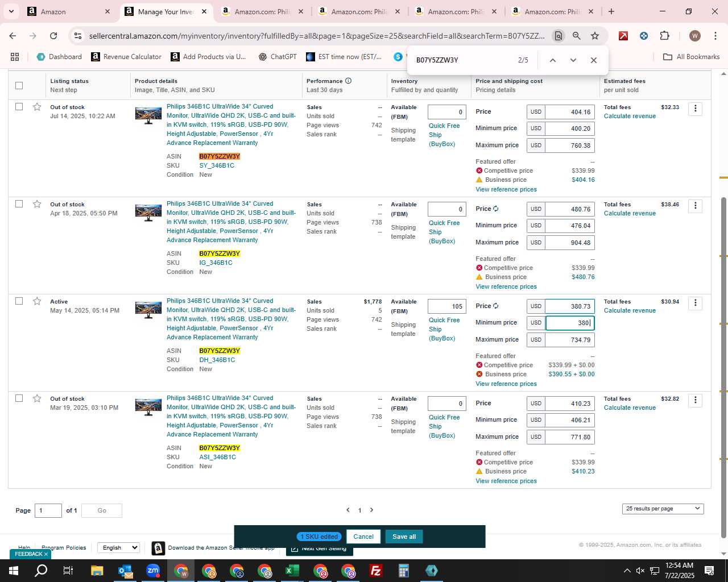Open a new browser tab
The width and height of the screenshot is (728, 582).
click(611, 11)
